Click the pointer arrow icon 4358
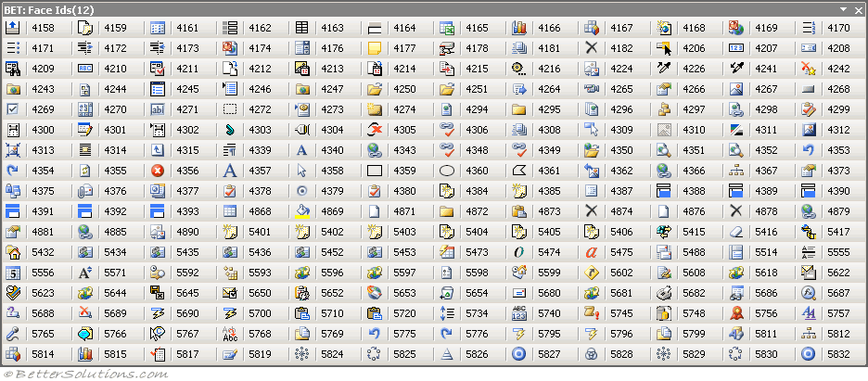The image size is (868, 381). [x=301, y=171]
